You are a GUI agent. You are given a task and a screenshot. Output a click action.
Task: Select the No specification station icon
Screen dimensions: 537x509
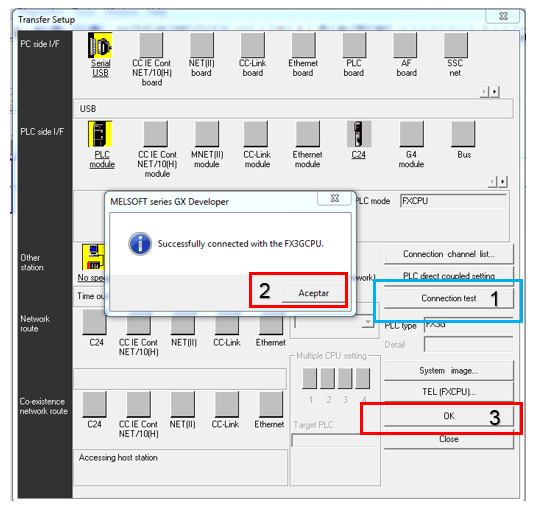pyautogui.click(x=93, y=257)
